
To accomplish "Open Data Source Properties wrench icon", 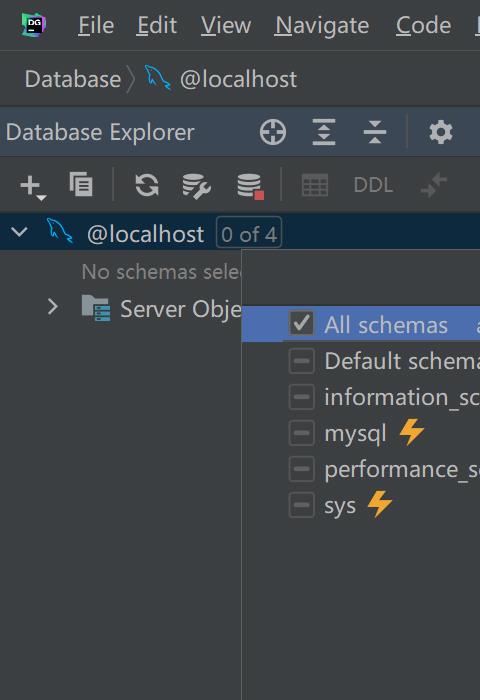I will click(196, 186).
